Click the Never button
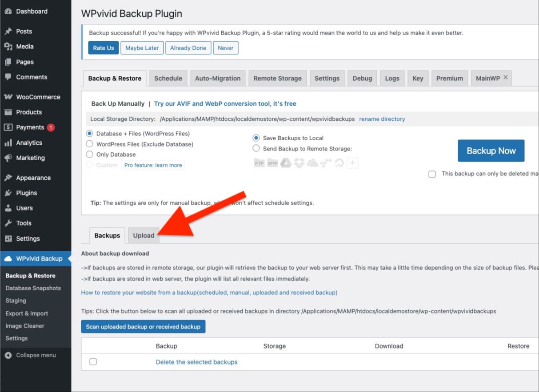 tap(225, 48)
